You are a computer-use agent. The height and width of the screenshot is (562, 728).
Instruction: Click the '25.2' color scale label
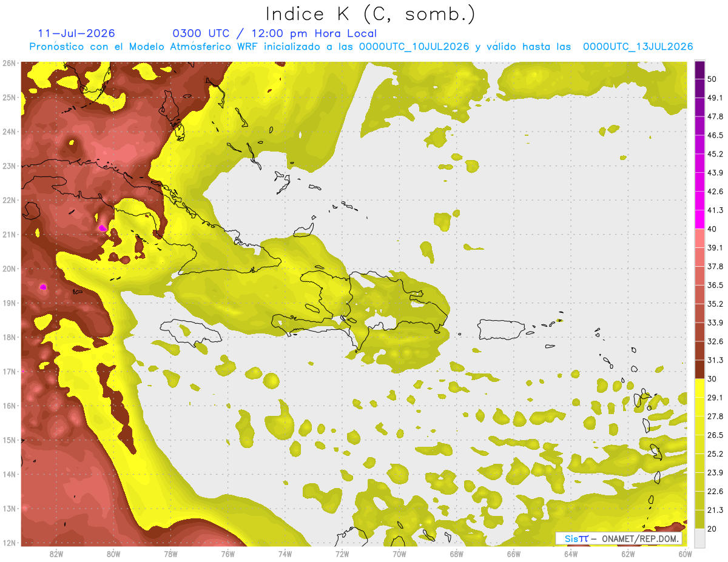[x=715, y=453]
